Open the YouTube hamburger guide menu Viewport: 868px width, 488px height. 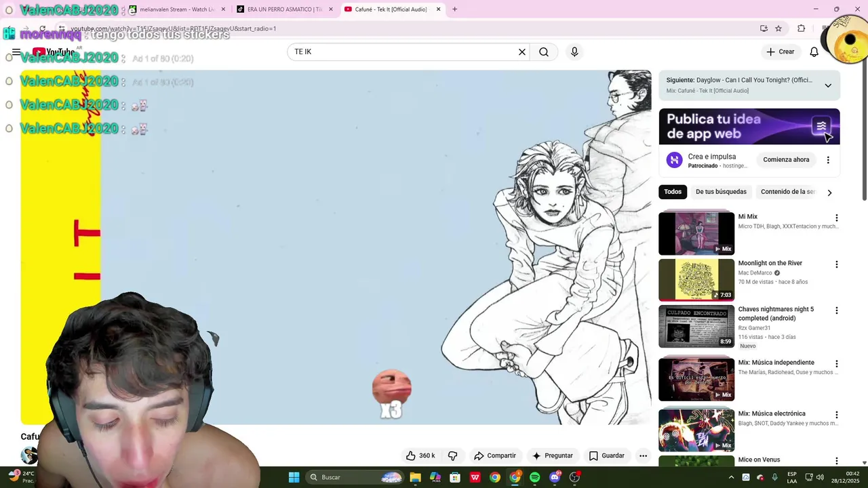(16, 52)
